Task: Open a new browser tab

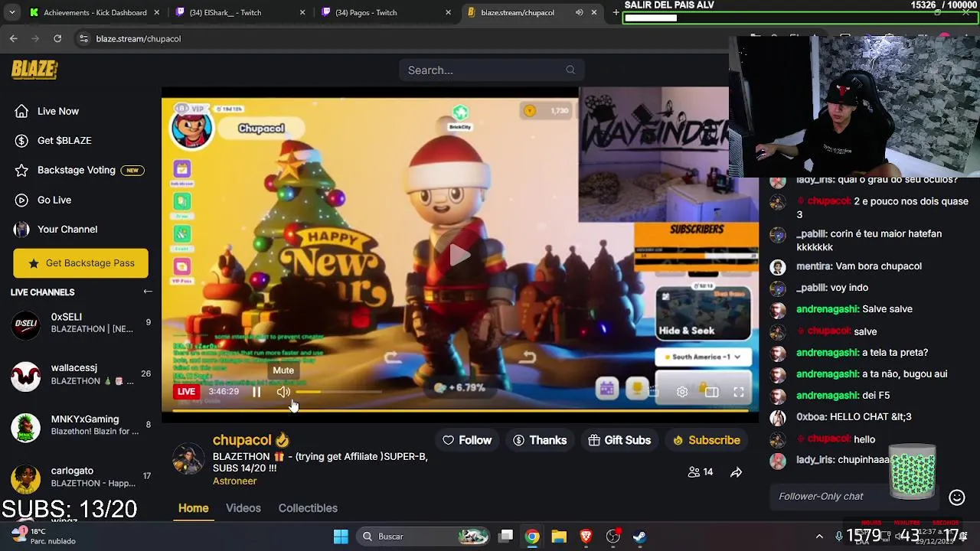Action: point(616,12)
